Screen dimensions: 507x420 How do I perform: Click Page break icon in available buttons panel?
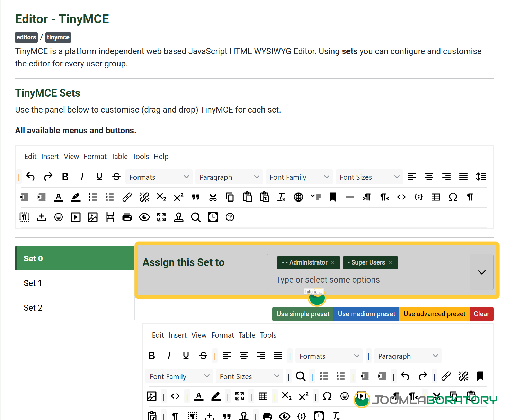click(110, 217)
